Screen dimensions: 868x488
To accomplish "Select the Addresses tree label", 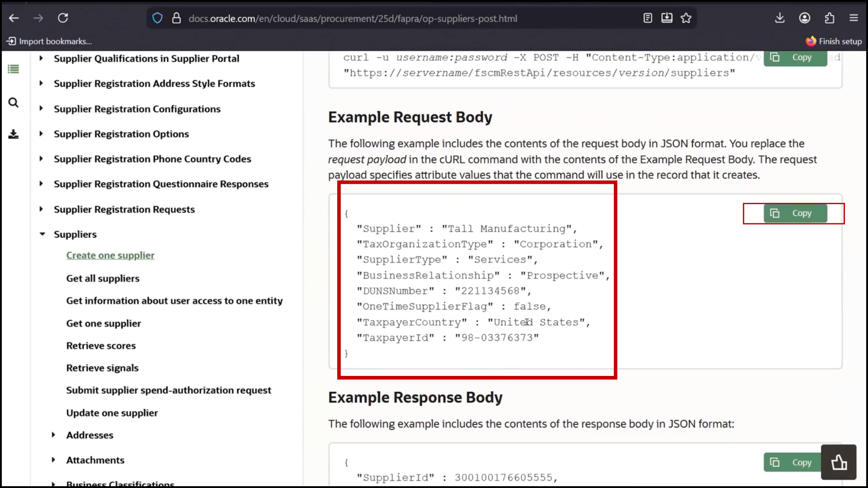I will point(90,435).
